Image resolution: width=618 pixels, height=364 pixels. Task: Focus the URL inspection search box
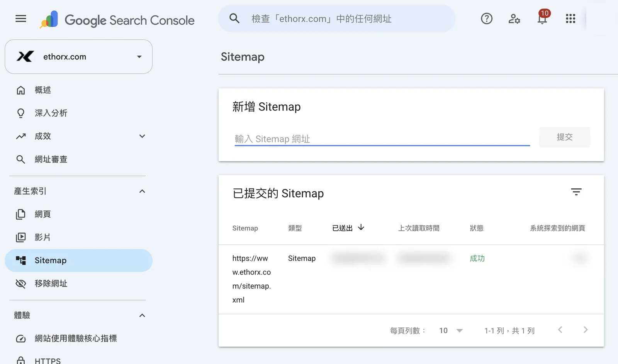[x=337, y=19]
